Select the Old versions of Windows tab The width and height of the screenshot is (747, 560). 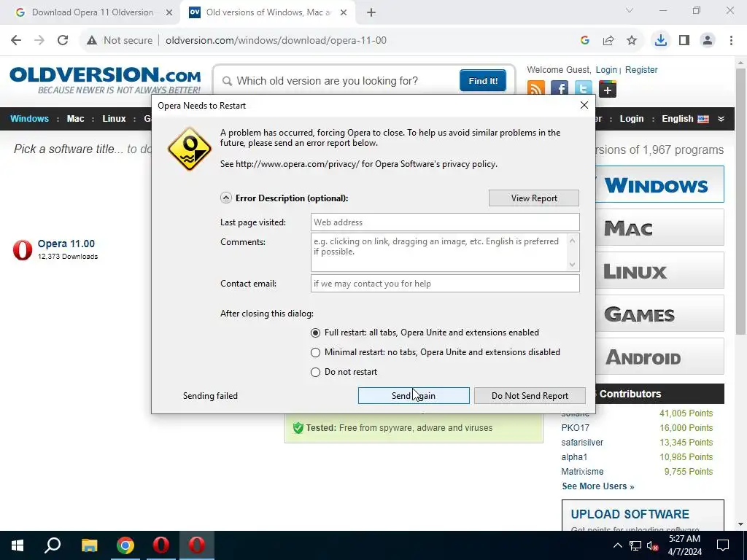click(268, 12)
